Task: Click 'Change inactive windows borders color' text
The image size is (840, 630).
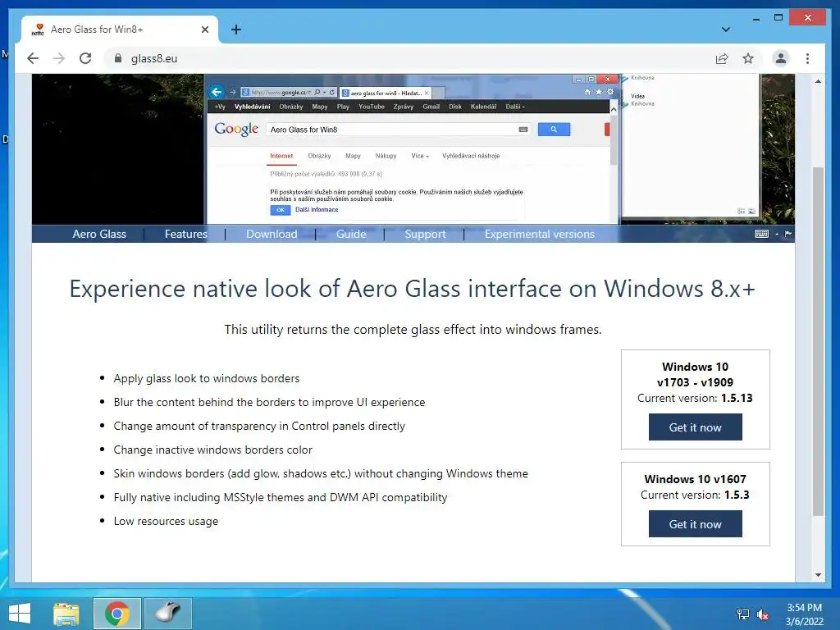Action: [x=212, y=450]
